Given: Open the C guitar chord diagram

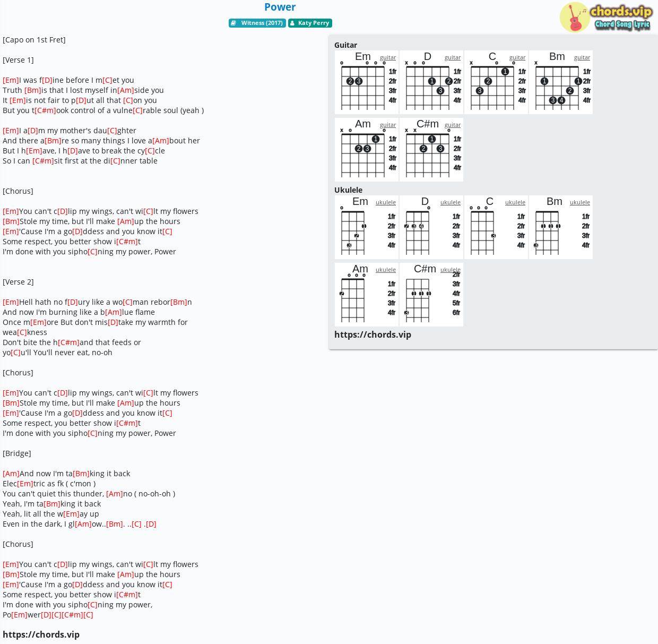Looking at the screenshot, I should pyautogui.click(x=496, y=82).
